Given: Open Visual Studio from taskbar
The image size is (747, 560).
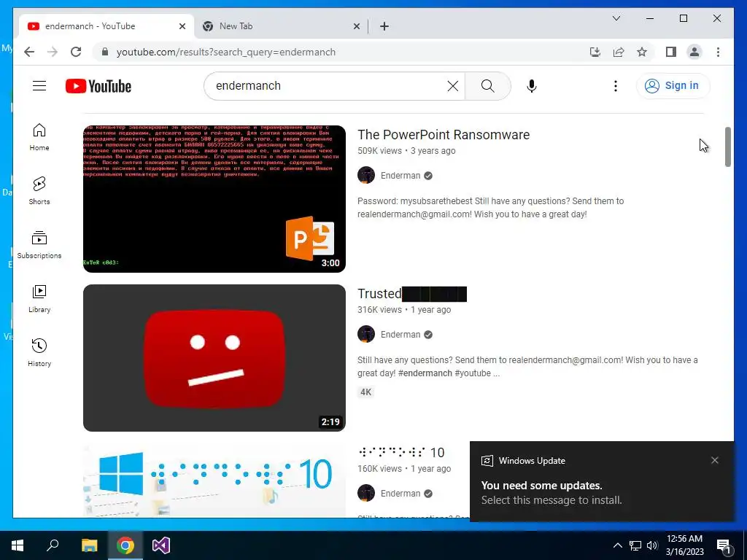Looking at the screenshot, I should click(x=161, y=545).
